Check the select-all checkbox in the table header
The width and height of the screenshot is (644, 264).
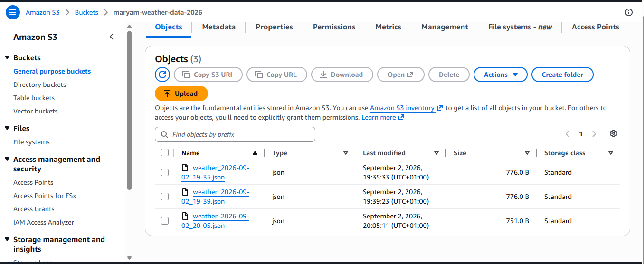click(x=165, y=152)
